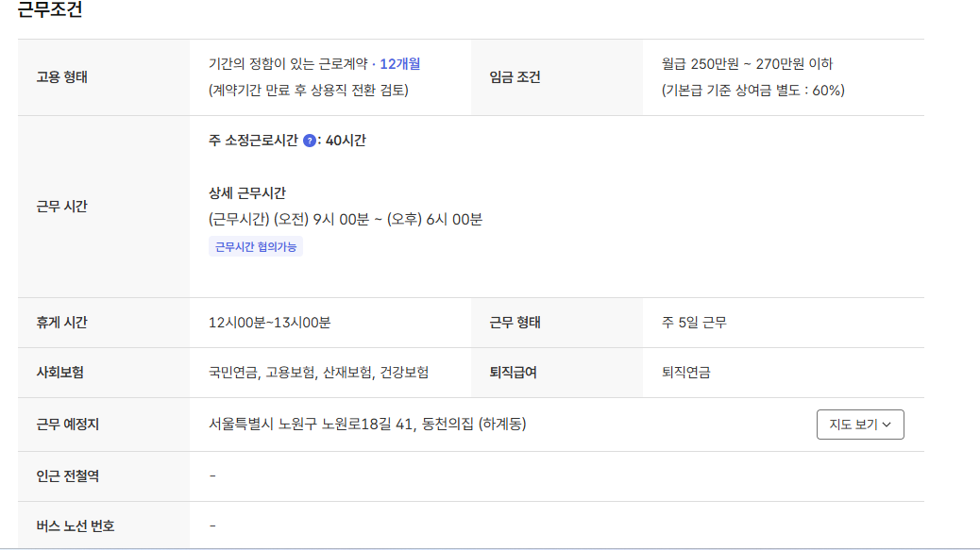Screen dimensions: 980x550
Task: Select the 임금 조건 header cell
Action: (515, 77)
